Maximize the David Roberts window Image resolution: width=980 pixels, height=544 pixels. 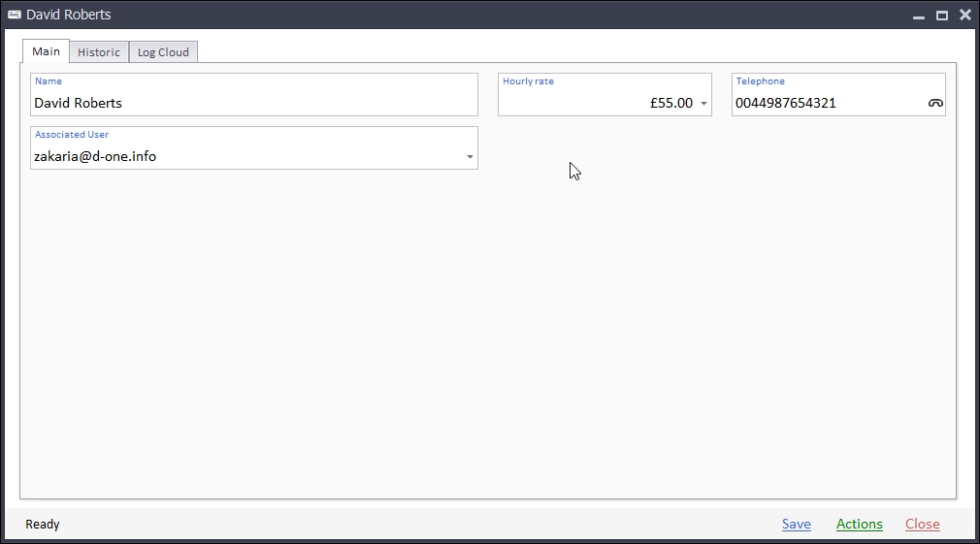941,16
